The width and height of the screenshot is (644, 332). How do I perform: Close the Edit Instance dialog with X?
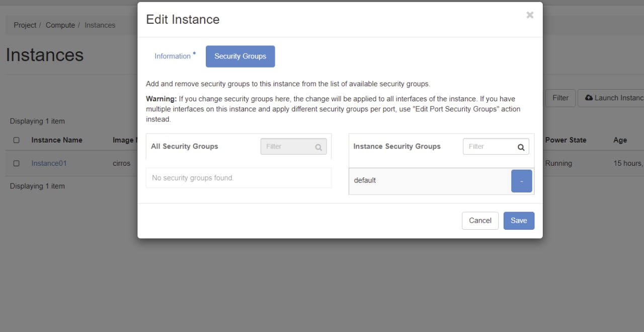pyautogui.click(x=530, y=15)
